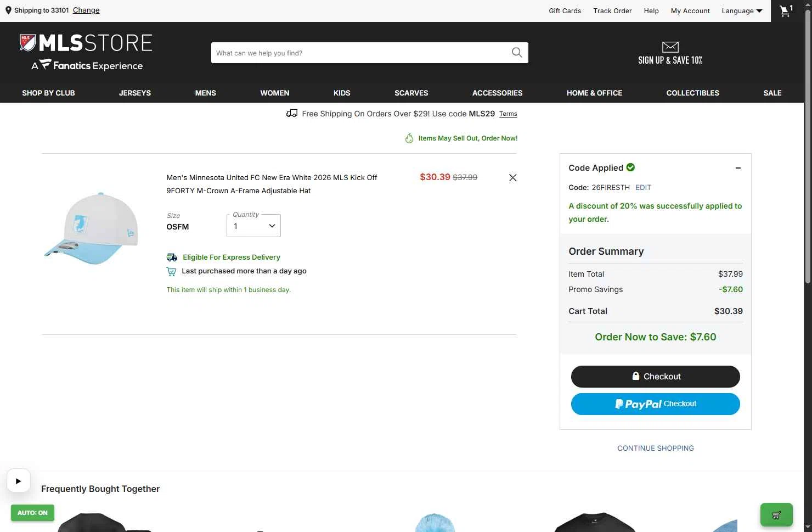Screen dimensions: 812x532
Task: Click Terms link for free shipping
Action: click(508, 114)
